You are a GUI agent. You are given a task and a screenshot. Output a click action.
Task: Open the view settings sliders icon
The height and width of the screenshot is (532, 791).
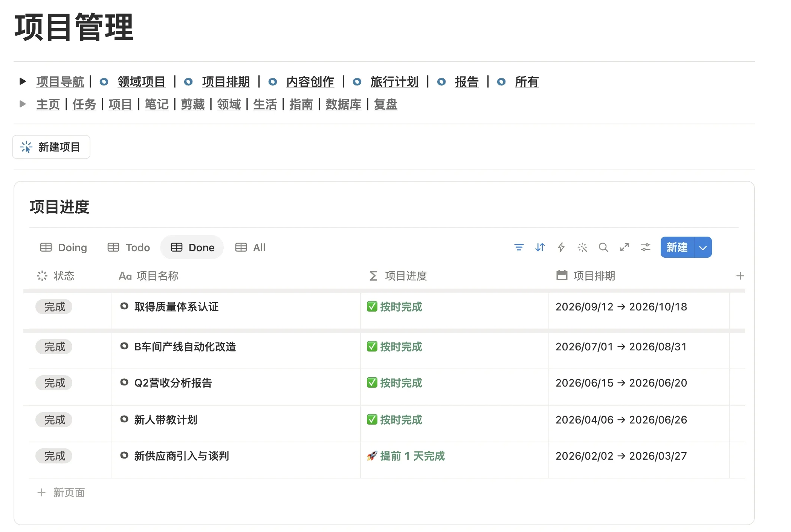[x=646, y=247]
